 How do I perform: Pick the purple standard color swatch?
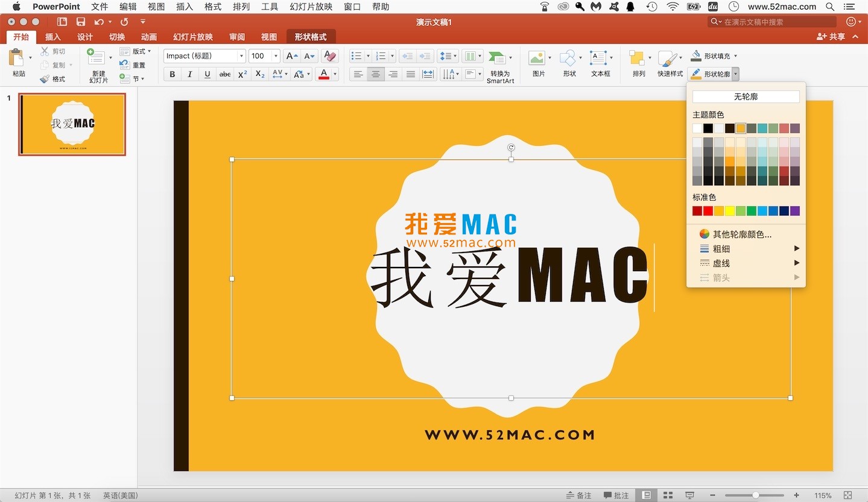coord(795,211)
